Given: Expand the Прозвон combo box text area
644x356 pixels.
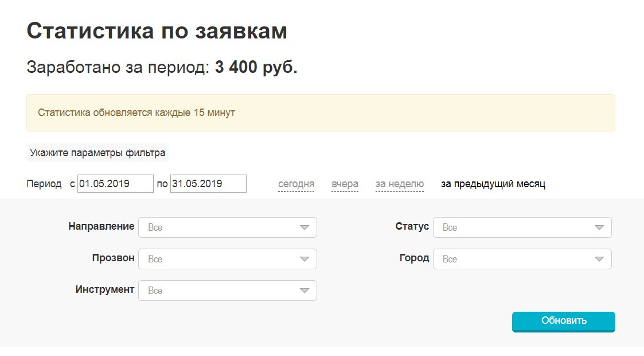Looking at the screenshot, I should coord(218,259).
